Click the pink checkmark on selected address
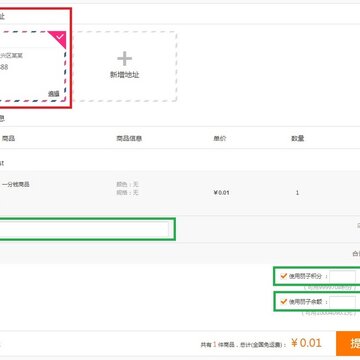 point(59,38)
